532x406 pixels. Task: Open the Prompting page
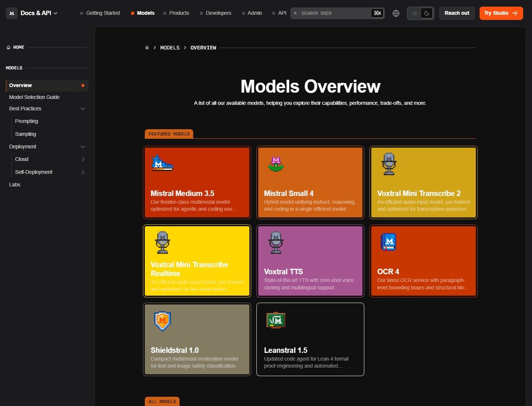[27, 121]
